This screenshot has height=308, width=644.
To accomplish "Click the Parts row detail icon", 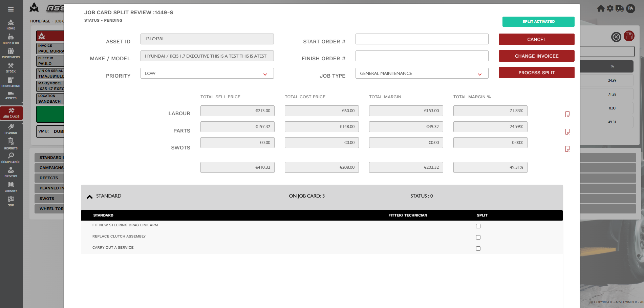I will click(x=567, y=131).
